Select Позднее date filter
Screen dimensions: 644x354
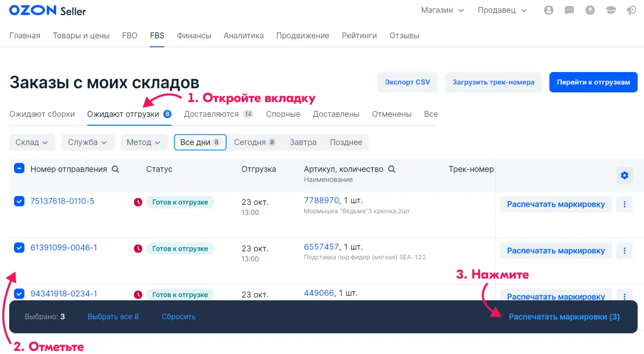346,142
